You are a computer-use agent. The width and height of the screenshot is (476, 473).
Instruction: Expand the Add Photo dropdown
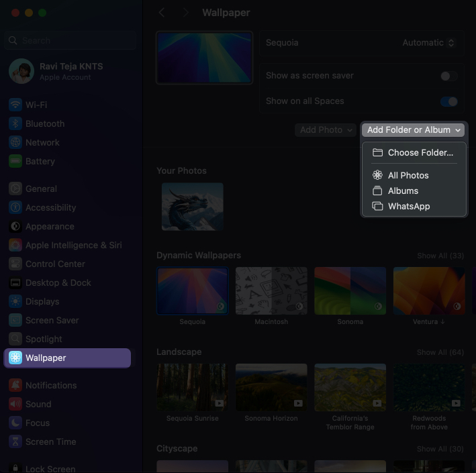[x=326, y=130]
